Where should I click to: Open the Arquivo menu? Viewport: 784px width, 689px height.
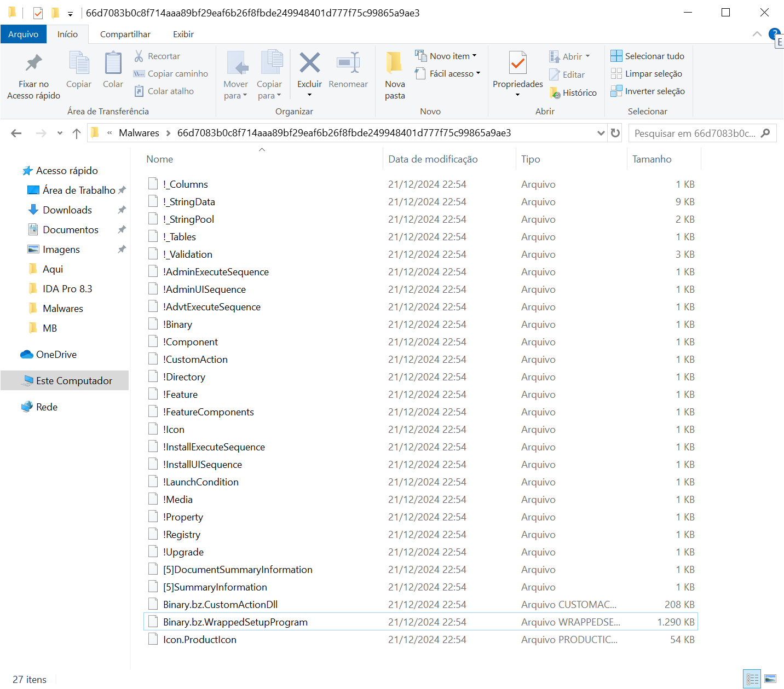coord(24,34)
